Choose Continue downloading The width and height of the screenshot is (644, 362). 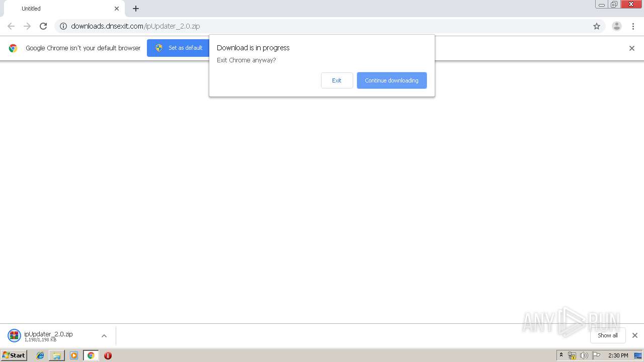[x=391, y=80]
